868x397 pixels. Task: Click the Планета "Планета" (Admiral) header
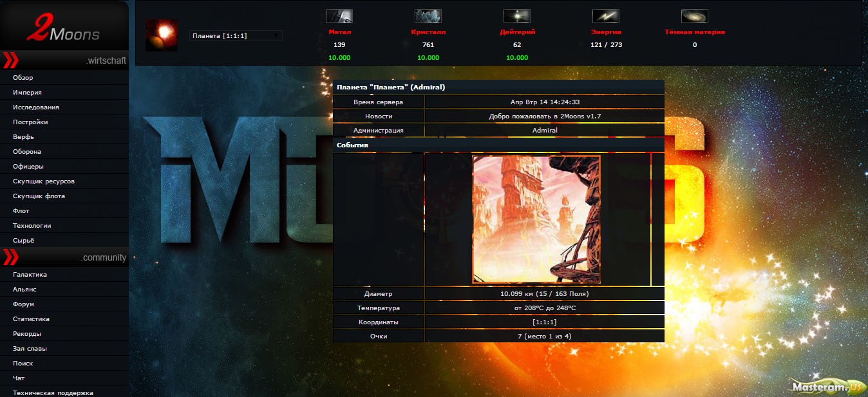[498, 87]
